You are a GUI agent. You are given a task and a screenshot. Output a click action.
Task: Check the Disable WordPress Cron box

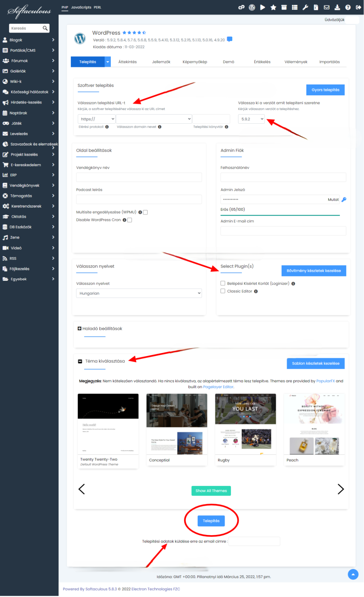tap(130, 220)
